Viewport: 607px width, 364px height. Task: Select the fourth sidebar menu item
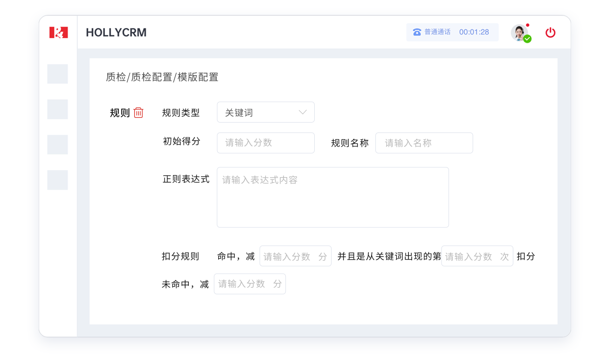[57, 180]
